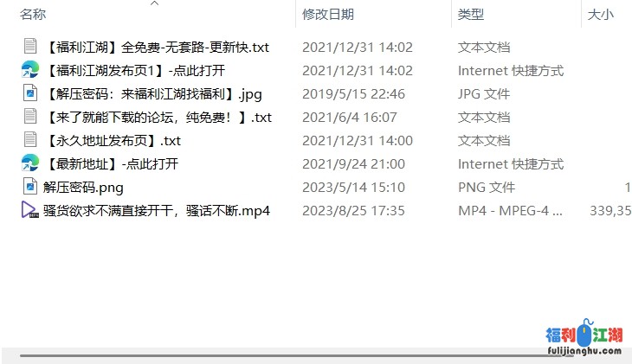Select the MP4 video file icon
The width and height of the screenshot is (632, 364).
click(30, 210)
